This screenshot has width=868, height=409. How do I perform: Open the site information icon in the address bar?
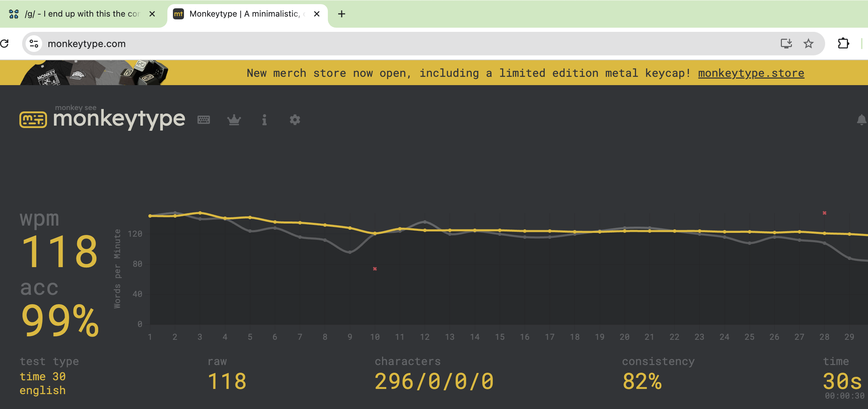tap(34, 44)
